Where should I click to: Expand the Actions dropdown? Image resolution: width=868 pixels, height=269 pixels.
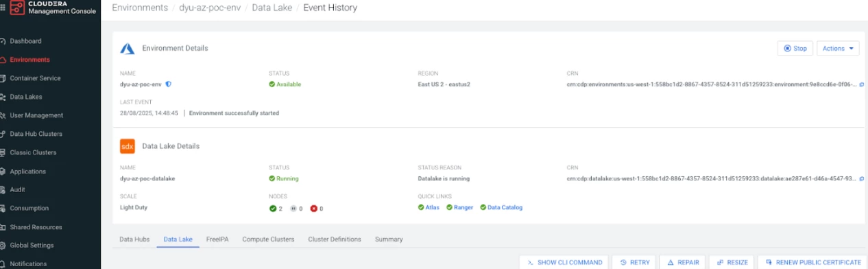838,48
